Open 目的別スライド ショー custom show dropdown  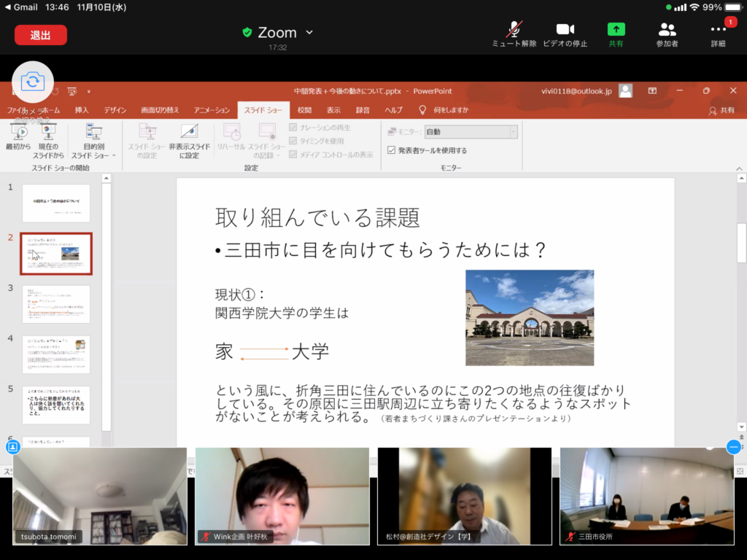(x=94, y=141)
